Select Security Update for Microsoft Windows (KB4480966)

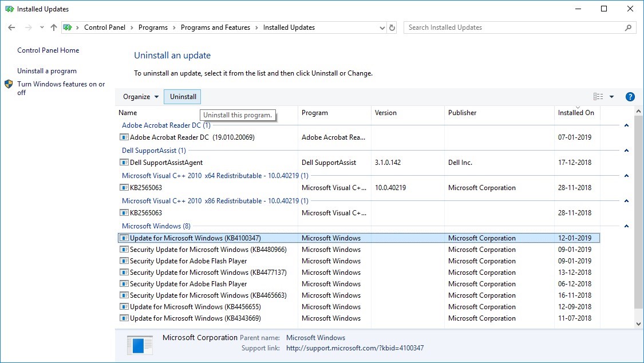[358, 250]
